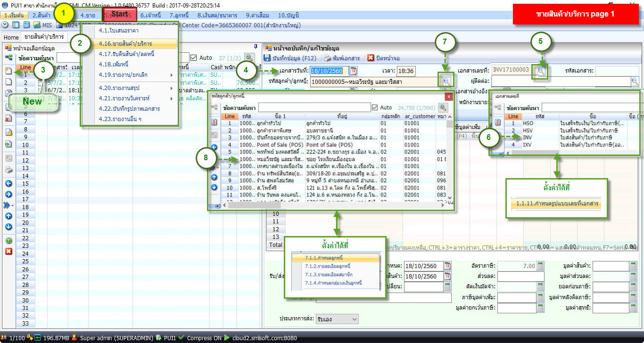Click the magnifier beside รหัสลูกค้า/ลูกหนี้ field
This screenshot has width=644, height=343.
(x=446, y=82)
